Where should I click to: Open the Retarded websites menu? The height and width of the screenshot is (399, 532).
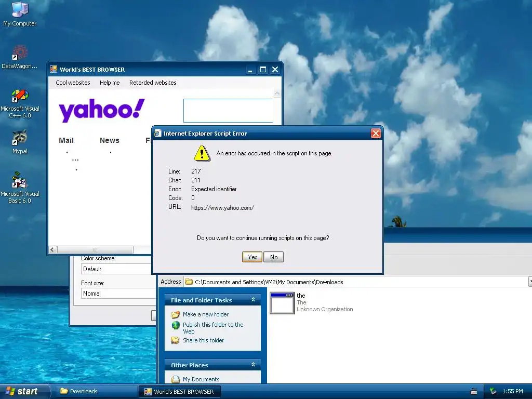click(x=153, y=83)
